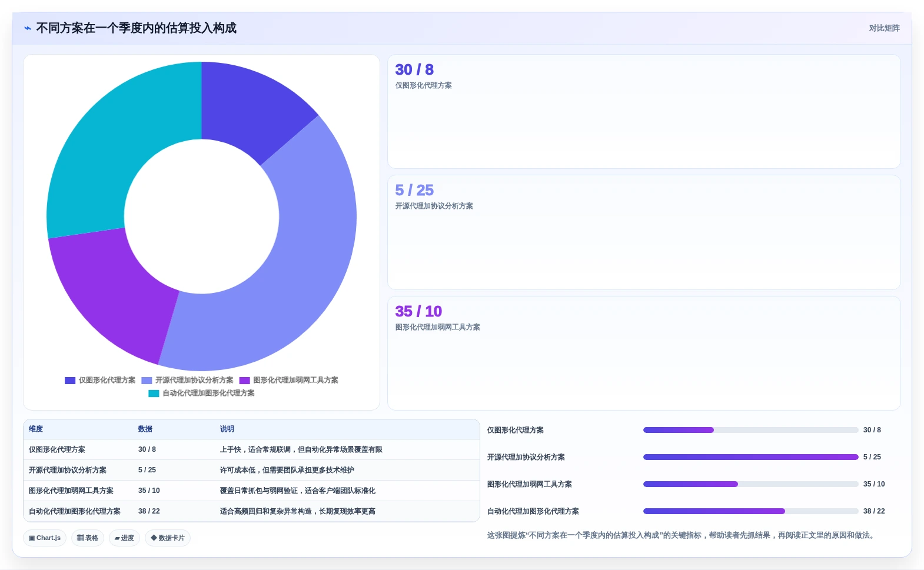The image size is (924, 570).
Task: Toggle the 图形化代理加弱网工具方案 legend swatch
Action: (245, 381)
